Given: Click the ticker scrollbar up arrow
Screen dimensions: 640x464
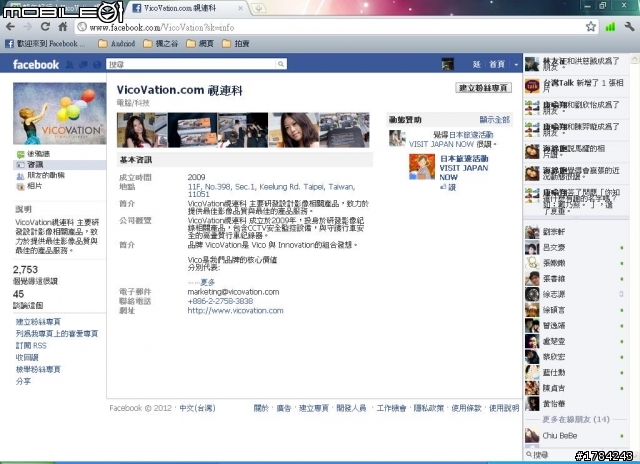Looking at the screenshot, I should (x=634, y=59).
